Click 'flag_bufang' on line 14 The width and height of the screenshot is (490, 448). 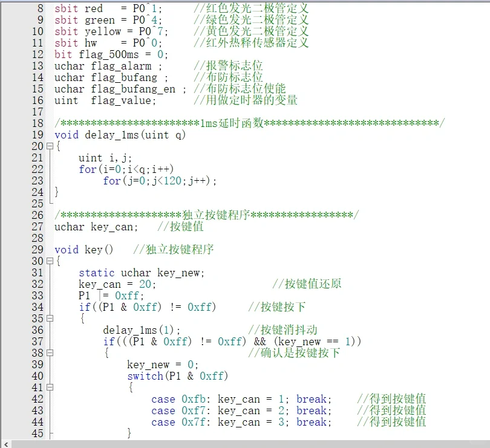coord(124,77)
